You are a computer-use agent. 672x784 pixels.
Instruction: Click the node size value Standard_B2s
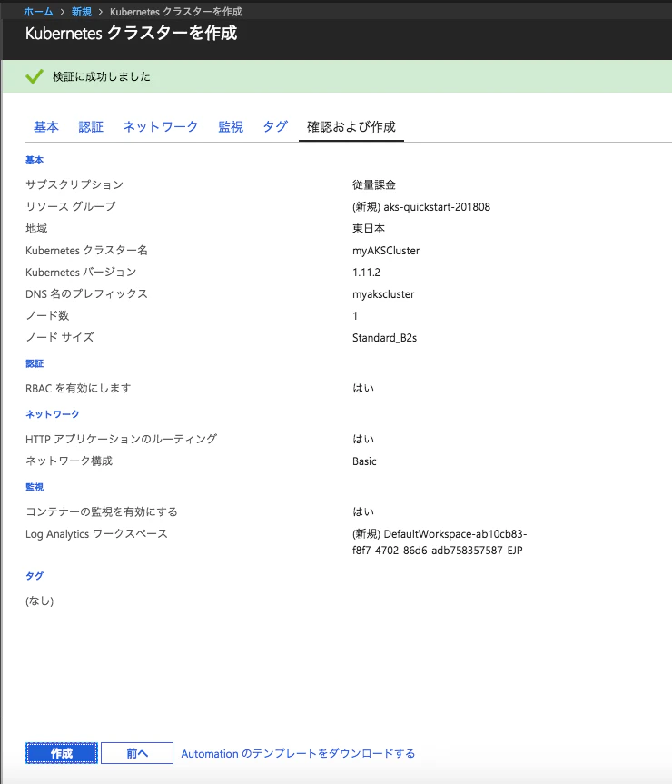tap(384, 338)
